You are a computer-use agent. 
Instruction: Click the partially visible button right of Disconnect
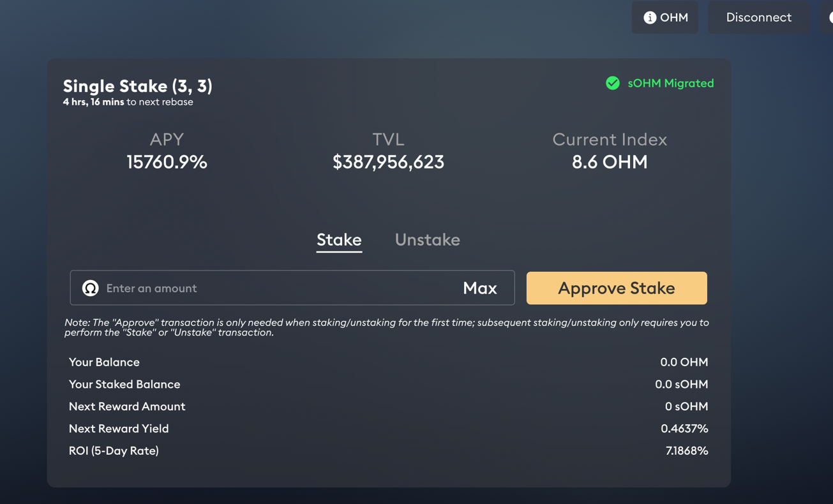(x=827, y=17)
